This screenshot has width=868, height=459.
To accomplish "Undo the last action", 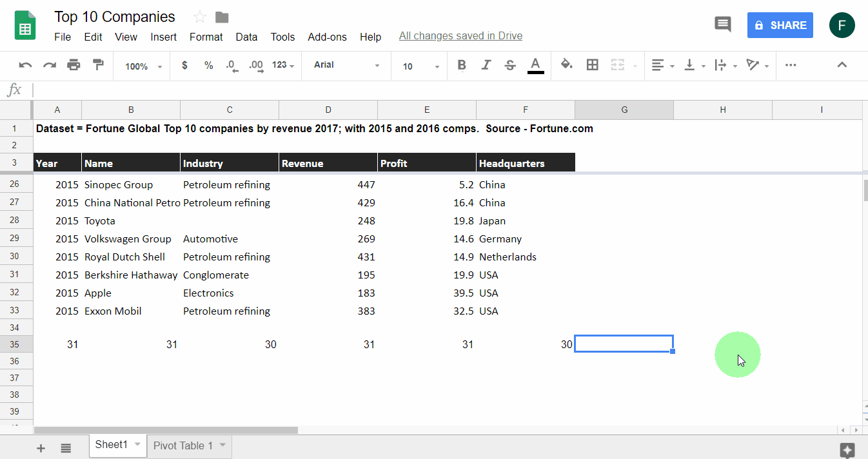I will (25, 65).
